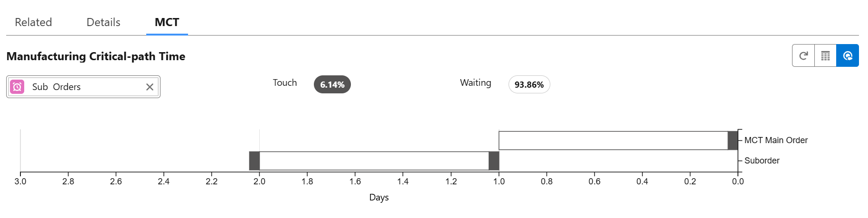Click the blue chart view icon

[848, 56]
